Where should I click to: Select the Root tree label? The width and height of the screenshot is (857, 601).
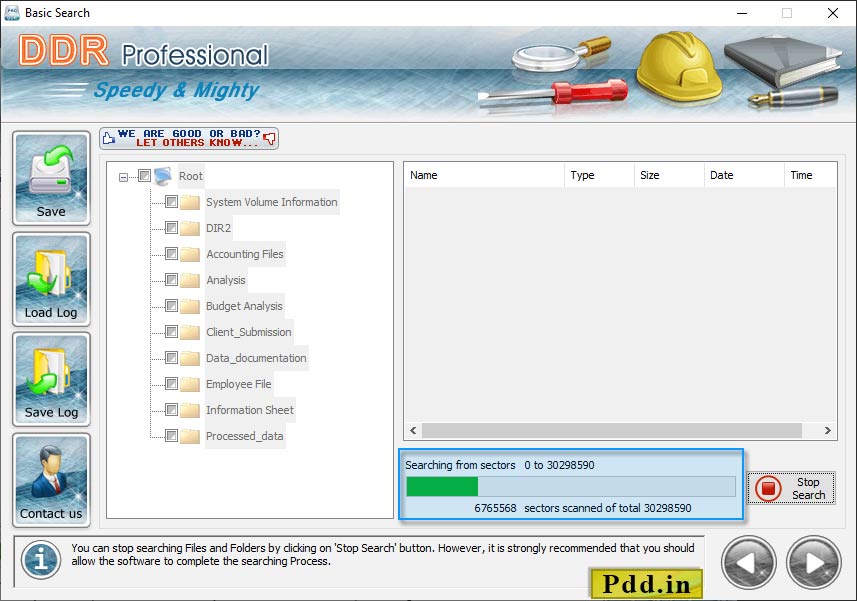tap(191, 176)
